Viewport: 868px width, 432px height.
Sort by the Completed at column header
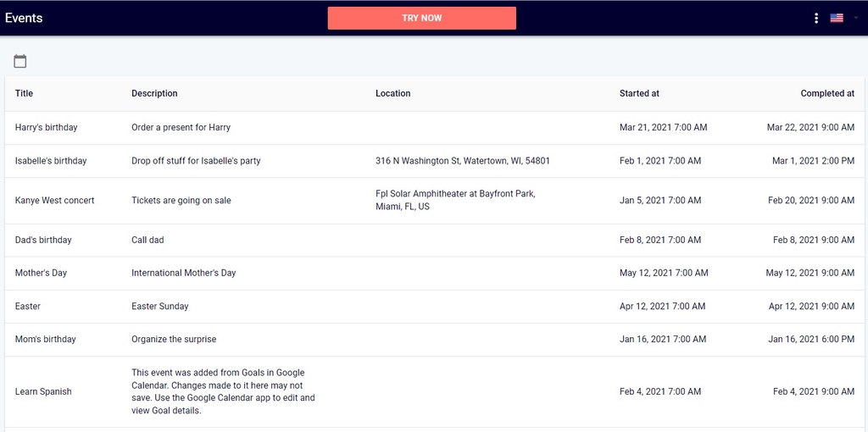point(827,93)
